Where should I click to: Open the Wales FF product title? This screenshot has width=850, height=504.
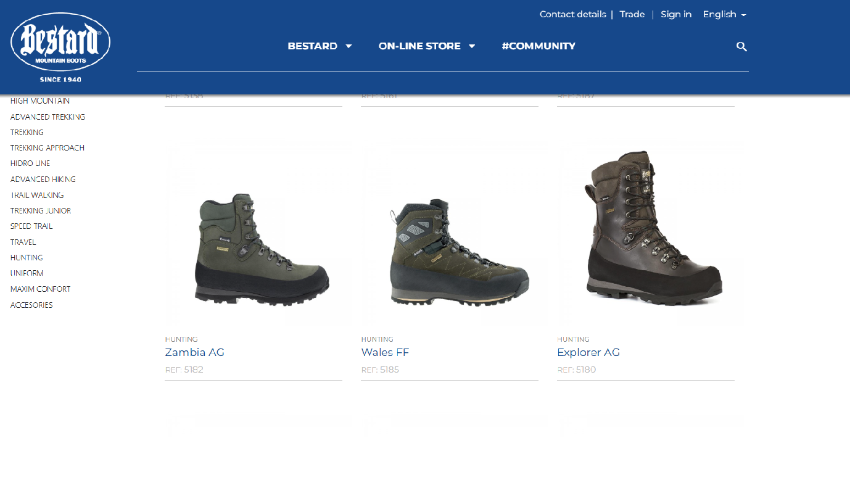[x=385, y=352]
